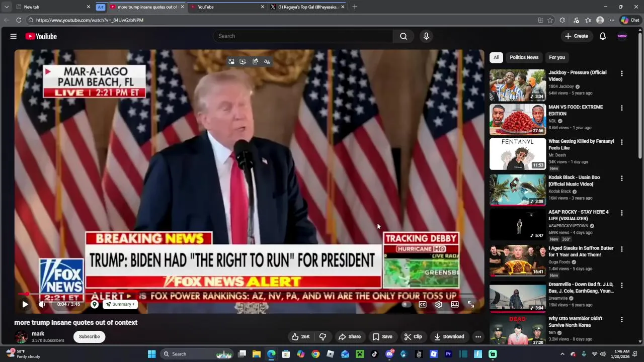Mute the video volume
This screenshot has height=362, width=644.
42,304
